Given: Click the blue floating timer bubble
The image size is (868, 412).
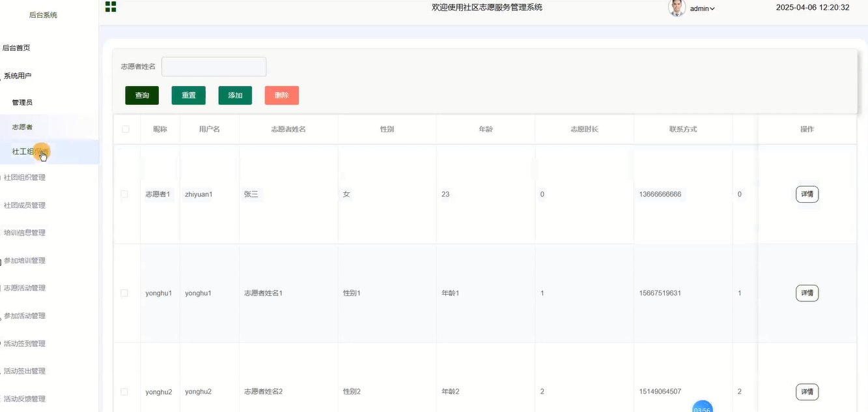Looking at the screenshot, I should (x=702, y=407).
